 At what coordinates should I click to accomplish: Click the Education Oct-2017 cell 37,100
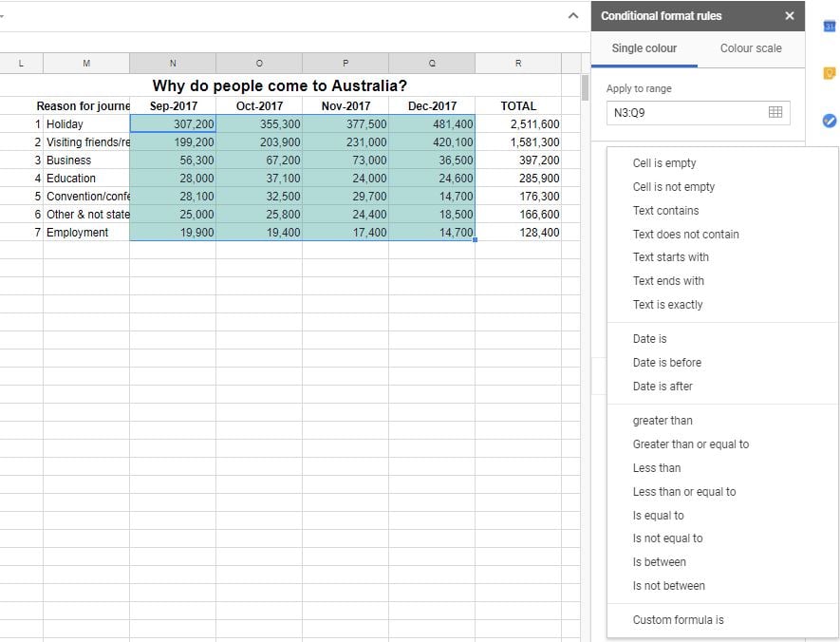coord(259,179)
